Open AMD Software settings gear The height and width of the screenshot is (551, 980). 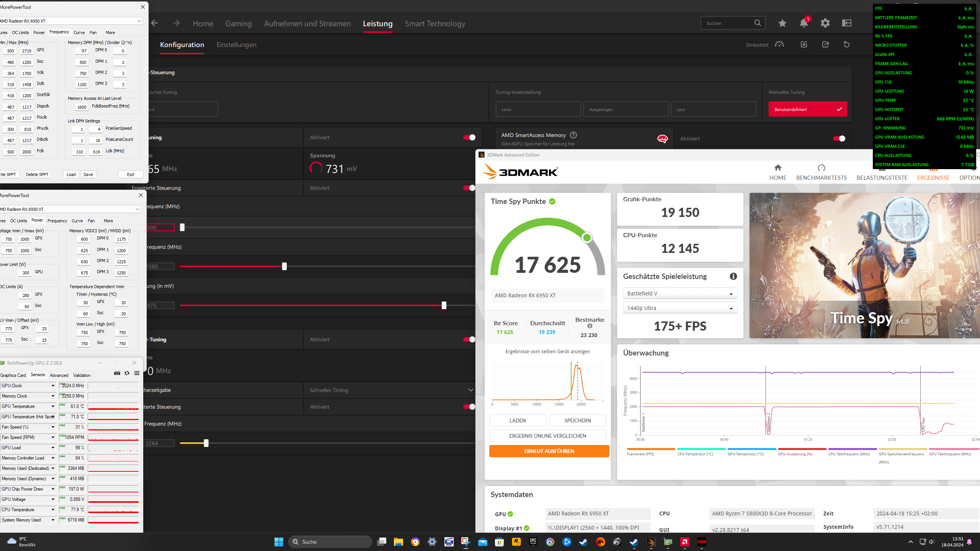click(x=825, y=23)
